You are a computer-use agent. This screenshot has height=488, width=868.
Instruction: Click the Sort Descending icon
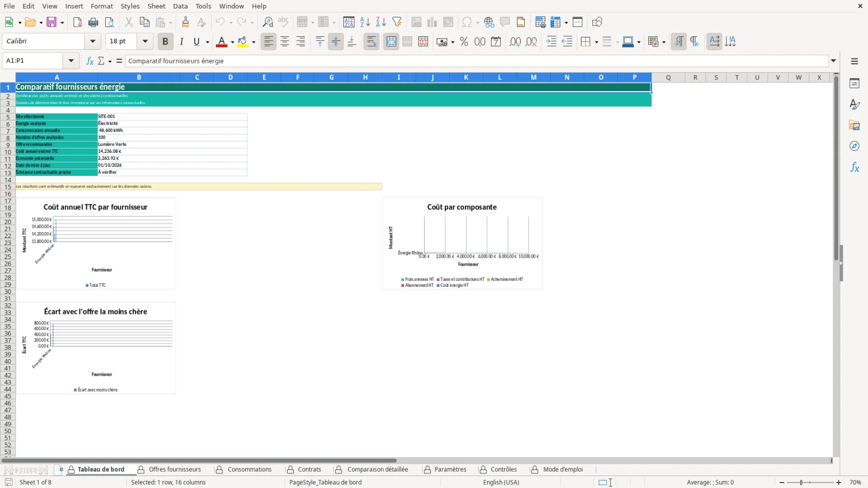click(x=381, y=22)
